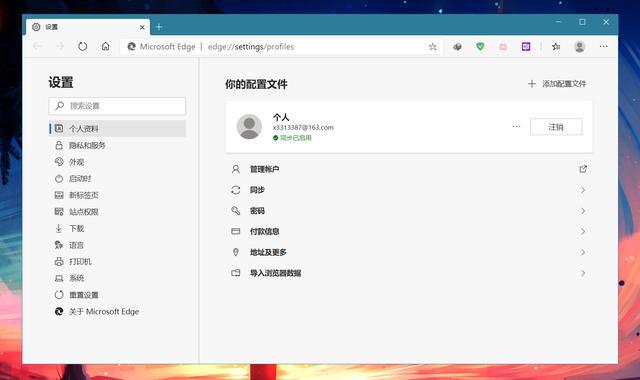The height and width of the screenshot is (380, 640).
Task: Open the gray cube extension icon
Action: pyautogui.click(x=457, y=47)
